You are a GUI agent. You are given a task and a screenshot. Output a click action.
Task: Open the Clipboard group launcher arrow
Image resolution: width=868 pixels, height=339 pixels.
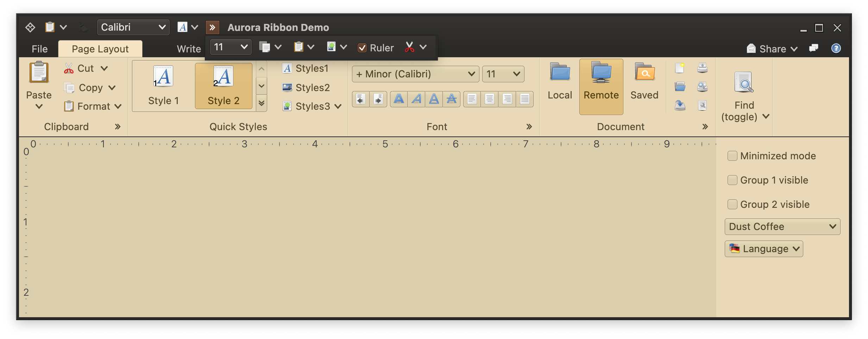118,127
